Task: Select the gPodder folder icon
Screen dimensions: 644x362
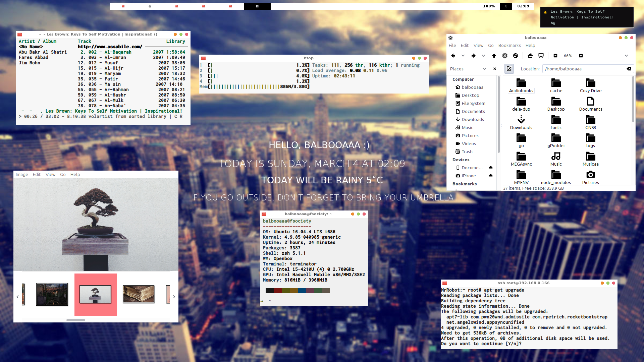Action: tap(556, 141)
